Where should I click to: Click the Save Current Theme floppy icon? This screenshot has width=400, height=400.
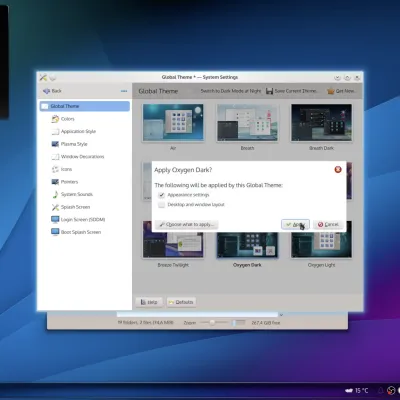[269, 91]
